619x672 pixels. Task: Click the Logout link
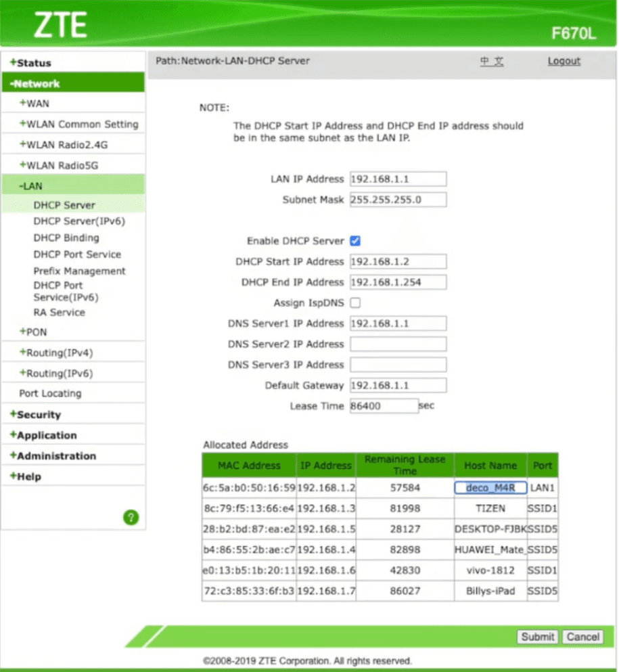pos(564,61)
